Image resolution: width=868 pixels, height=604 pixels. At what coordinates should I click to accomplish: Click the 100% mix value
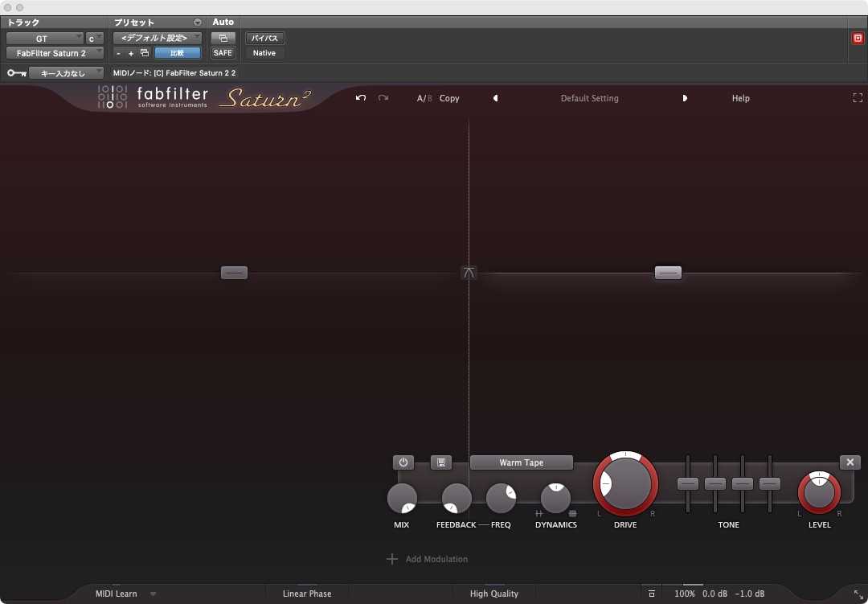coord(684,594)
